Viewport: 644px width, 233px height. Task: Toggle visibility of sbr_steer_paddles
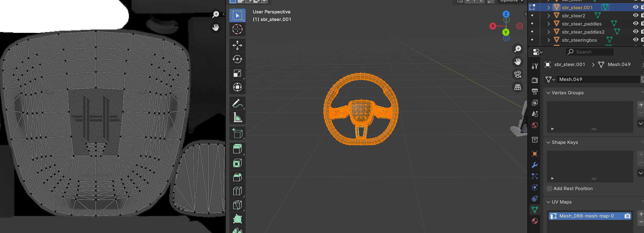(x=636, y=24)
